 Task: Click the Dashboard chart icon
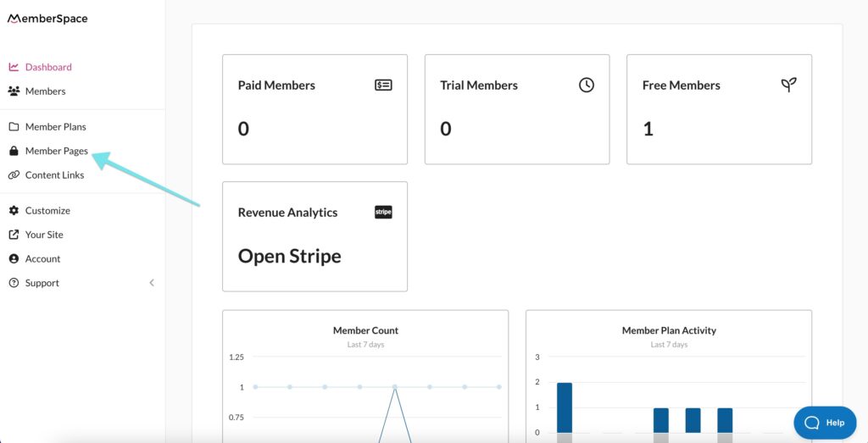14,67
